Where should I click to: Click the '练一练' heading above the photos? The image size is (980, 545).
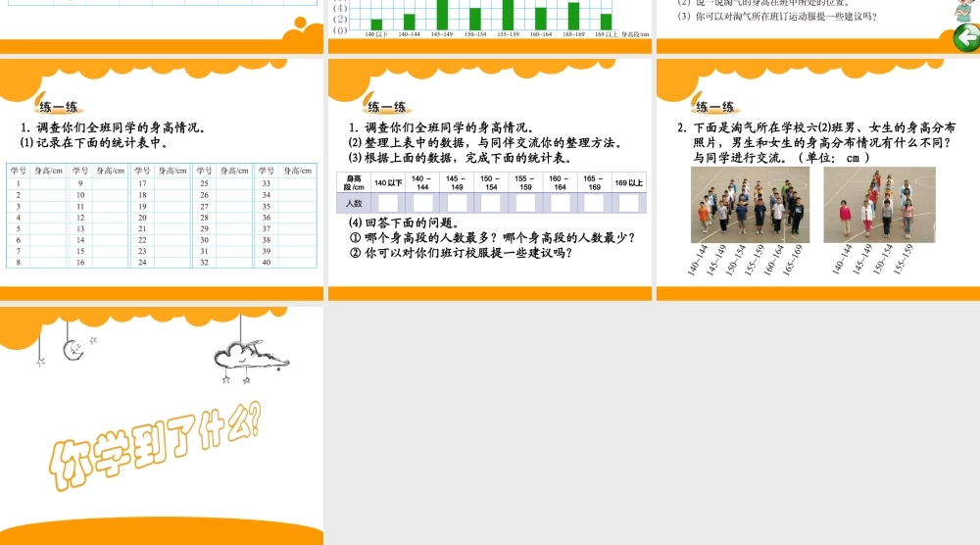tap(715, 107)
